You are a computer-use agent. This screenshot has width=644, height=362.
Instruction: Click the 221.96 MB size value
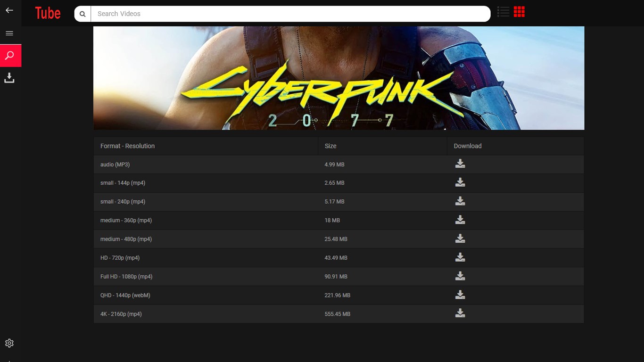(338, 296)
